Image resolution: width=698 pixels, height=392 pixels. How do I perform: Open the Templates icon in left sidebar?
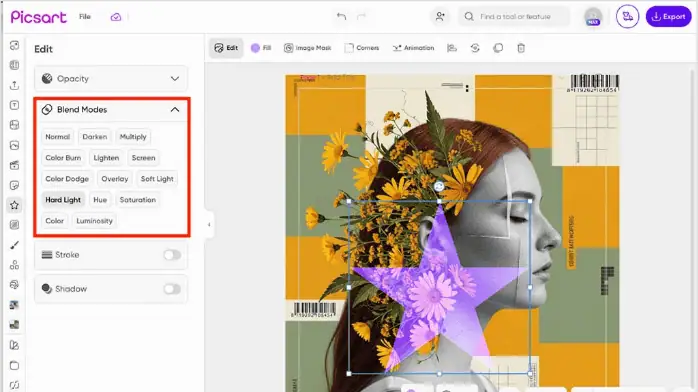(x=14, y=65)
